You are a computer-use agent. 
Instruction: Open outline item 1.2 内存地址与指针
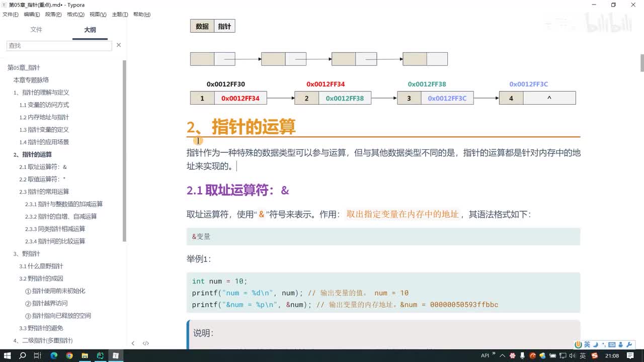click(x=44, y=117)
